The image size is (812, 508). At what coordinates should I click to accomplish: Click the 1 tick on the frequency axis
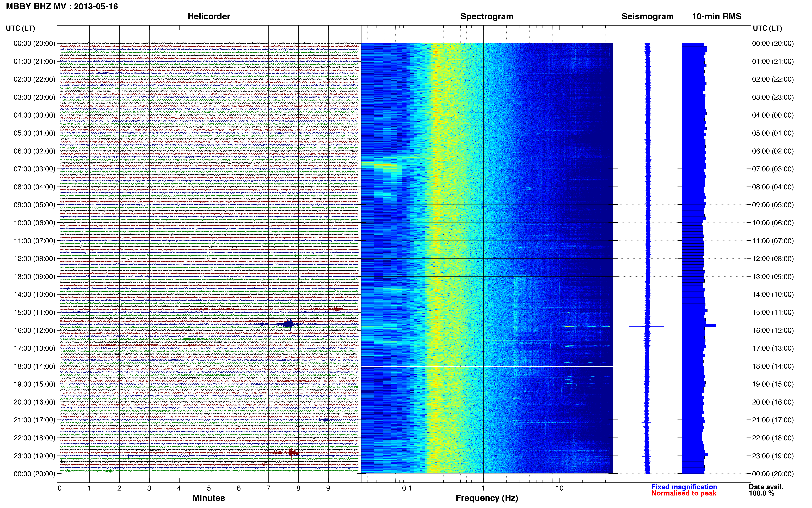click(x=483, y=488)
